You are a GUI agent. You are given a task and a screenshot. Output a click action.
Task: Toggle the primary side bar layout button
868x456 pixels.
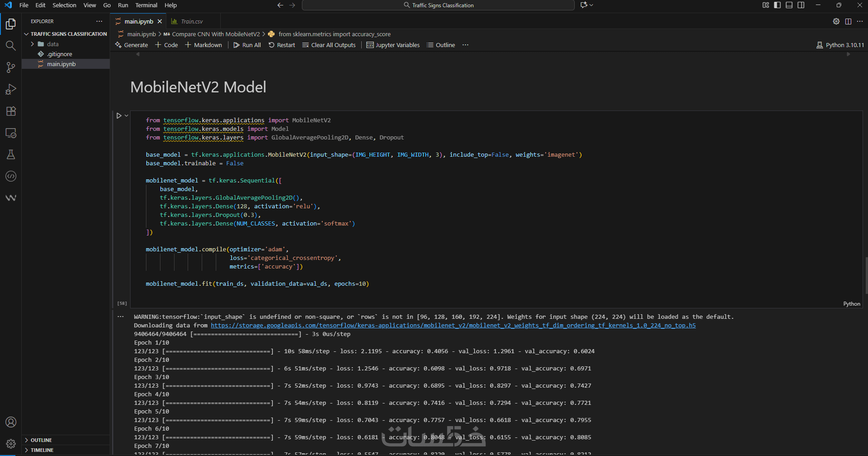777,5
